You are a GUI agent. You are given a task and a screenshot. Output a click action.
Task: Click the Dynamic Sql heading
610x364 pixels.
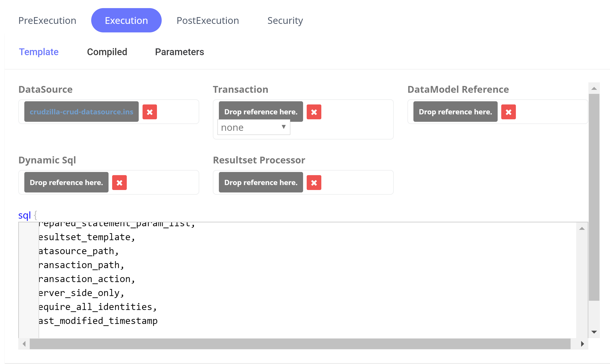[x=47, y=160]
